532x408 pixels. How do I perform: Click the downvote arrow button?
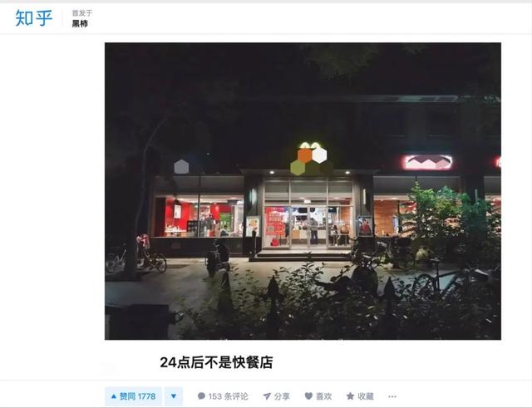tap(174, 396)
